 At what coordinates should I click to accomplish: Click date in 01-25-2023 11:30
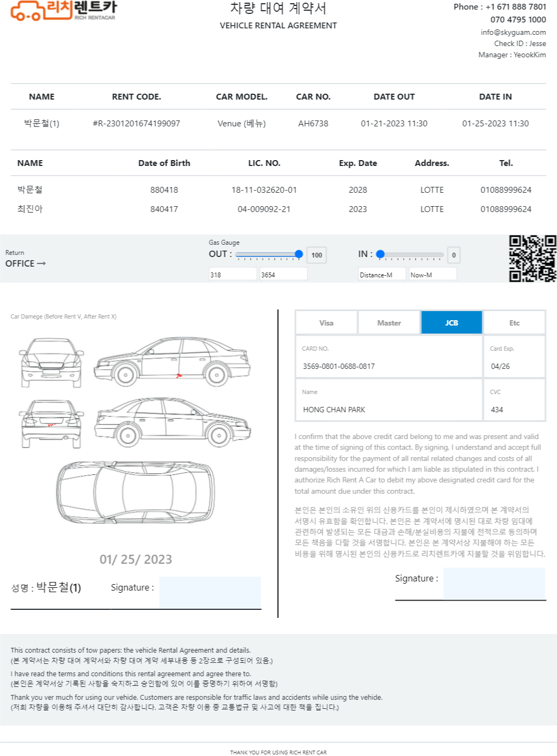click(495, 123)
